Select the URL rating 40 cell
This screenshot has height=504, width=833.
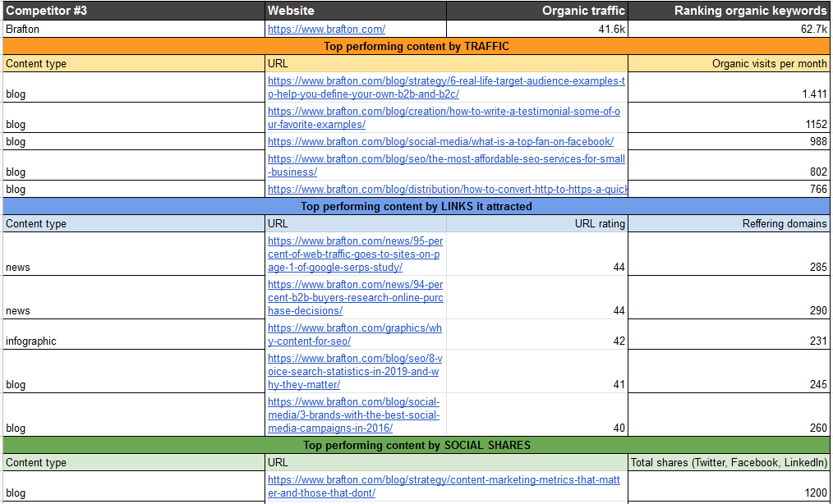click(x=537, y=415)
